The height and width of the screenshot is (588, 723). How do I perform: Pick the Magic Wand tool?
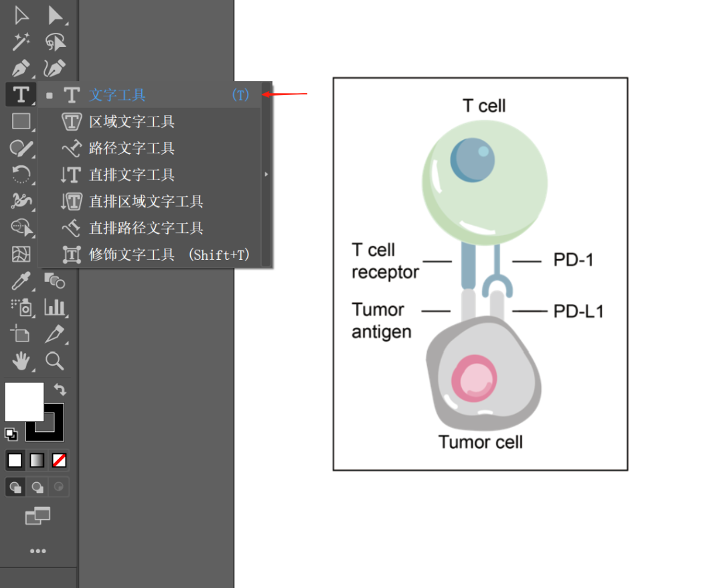[21, 42]
